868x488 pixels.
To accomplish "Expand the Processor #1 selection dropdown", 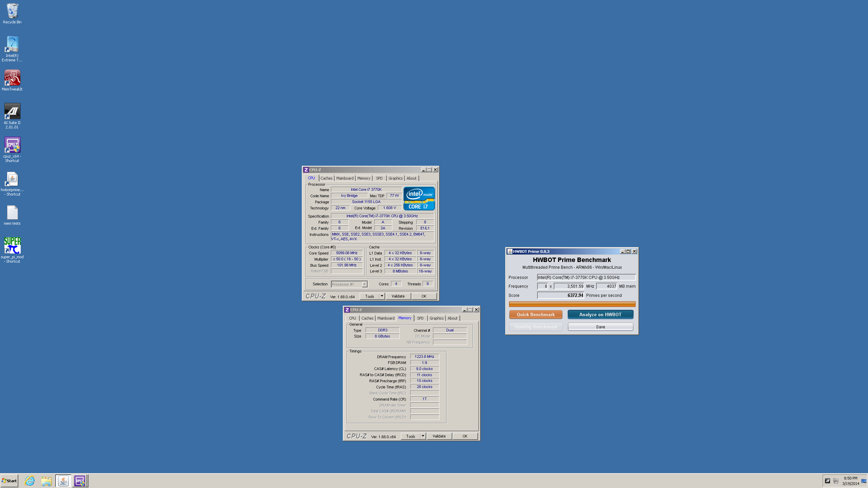I will (x=364, y=284).
